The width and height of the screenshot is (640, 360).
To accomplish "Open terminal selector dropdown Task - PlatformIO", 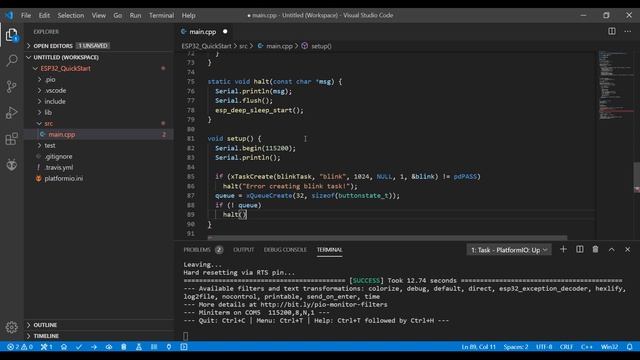I will [509, 250].
